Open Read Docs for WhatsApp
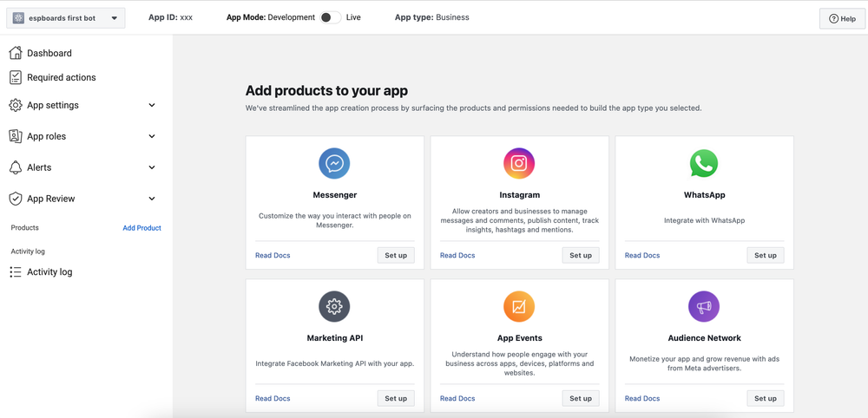The width and height of the screenshot is (868, 418). (x=642, y=256)
